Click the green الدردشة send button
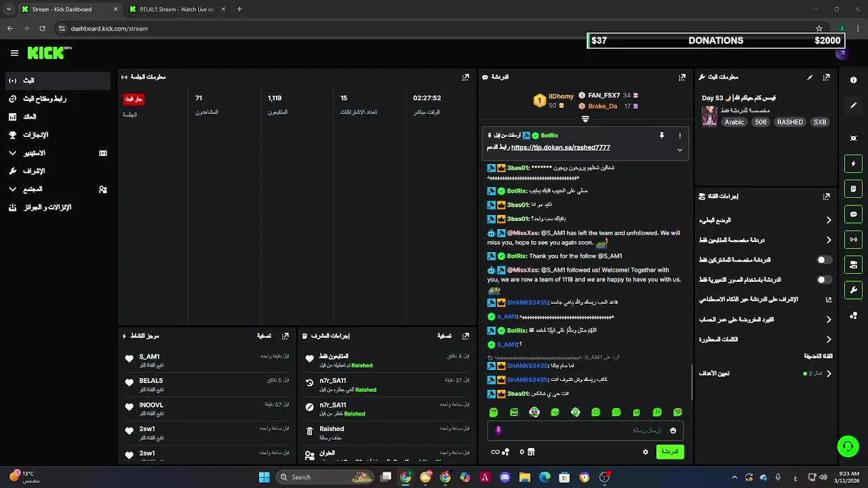Screen dimensions: 868x488 (670, 451)
